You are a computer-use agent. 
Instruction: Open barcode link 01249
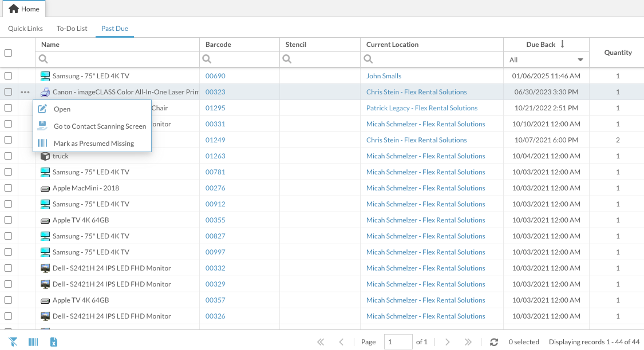(215, 140)
